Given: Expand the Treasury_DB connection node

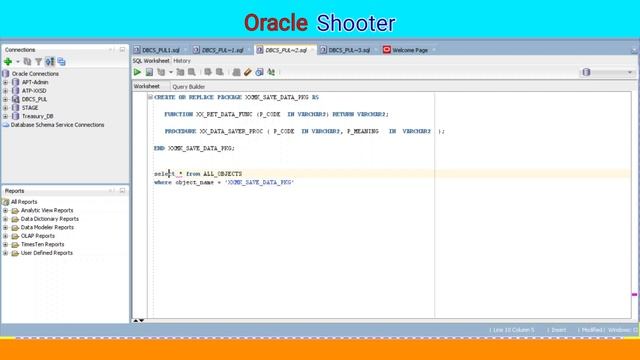Looking at the screenshot, I should [x=5, y=116].
